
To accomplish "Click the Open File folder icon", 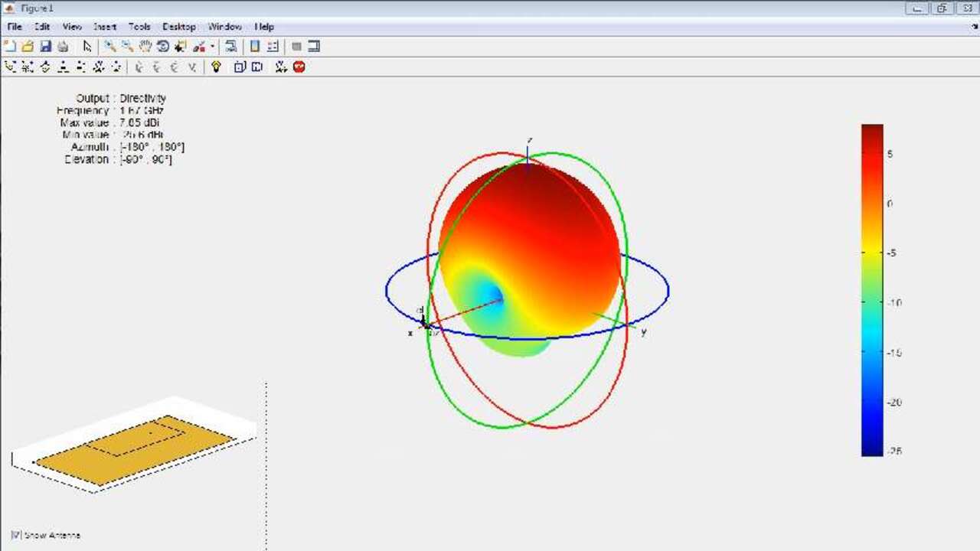I will click(28, 47).
